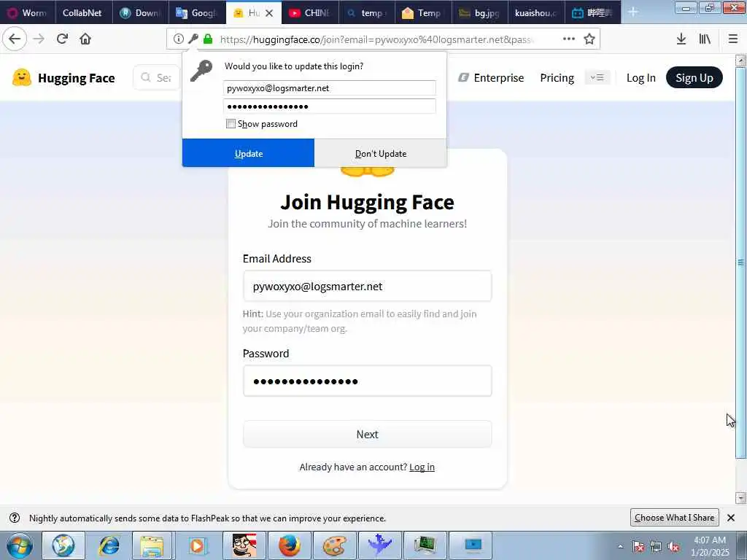Click the username field in login popup
Viewport: 747px width, 560px height.
point(329,88)
